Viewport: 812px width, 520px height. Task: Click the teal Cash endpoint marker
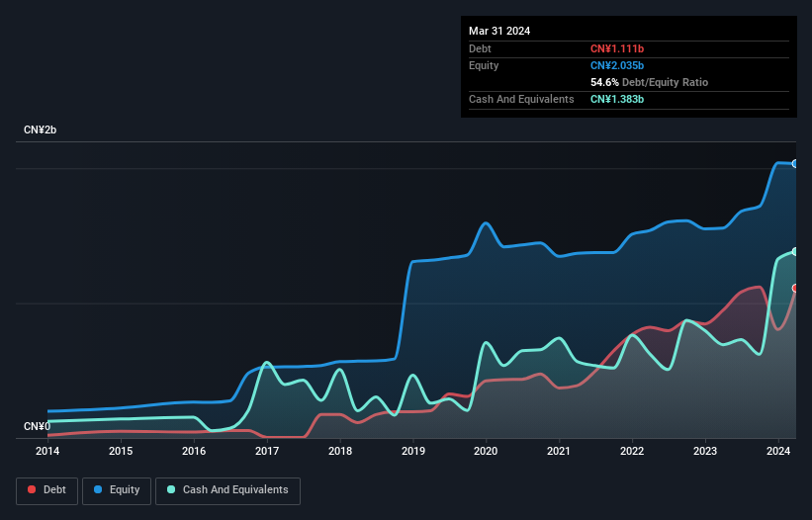(x=795, y=252)
